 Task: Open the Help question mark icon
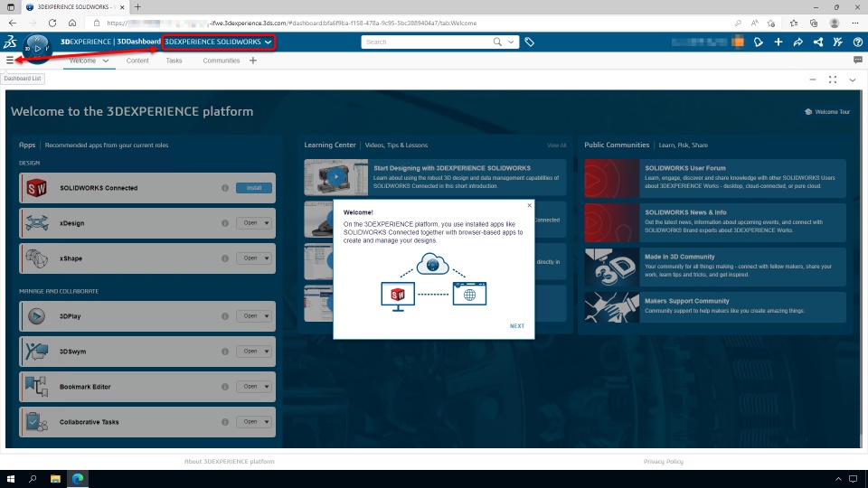[x=858, y=42]
